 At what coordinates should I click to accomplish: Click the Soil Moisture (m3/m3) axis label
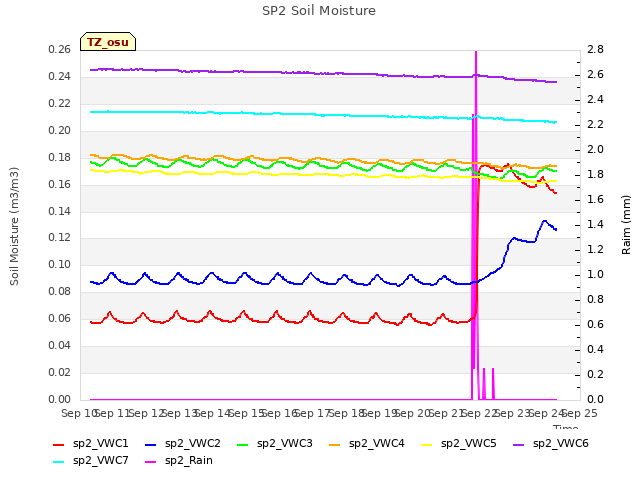coord(14,226)
